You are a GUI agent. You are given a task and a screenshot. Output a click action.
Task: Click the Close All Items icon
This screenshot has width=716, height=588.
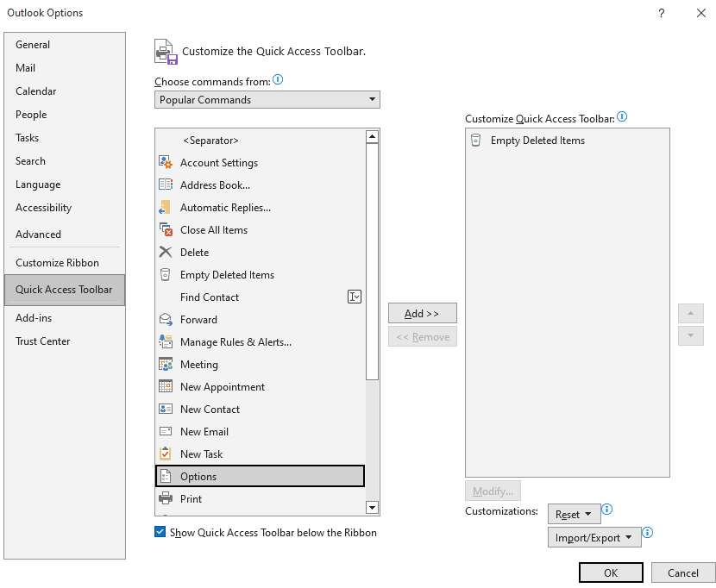point(166,229)
